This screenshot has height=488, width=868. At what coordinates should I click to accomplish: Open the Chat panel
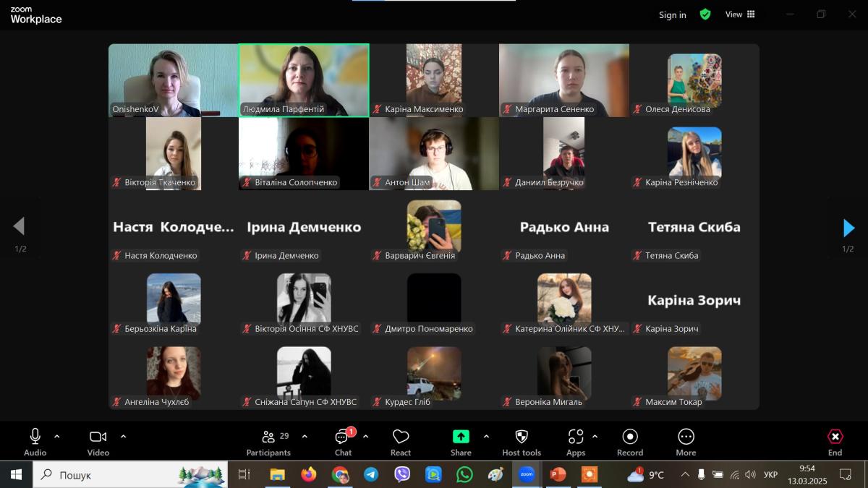(x=343, y=441)
